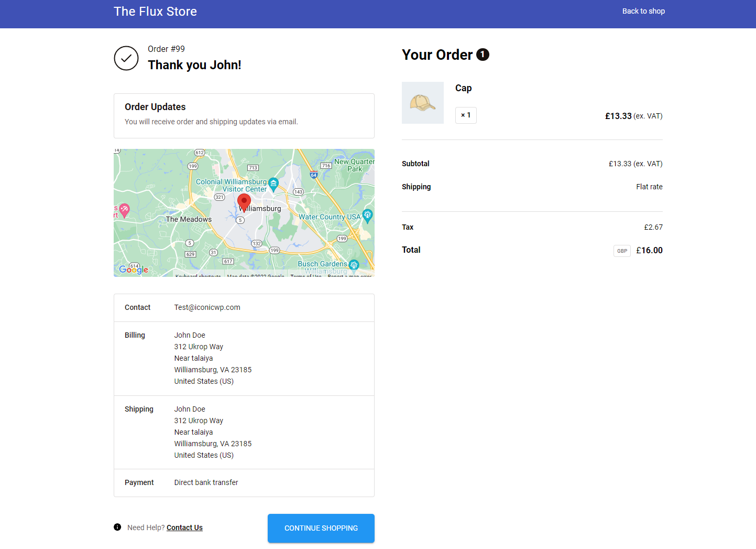Open the Contact Us link

(184, 528)
